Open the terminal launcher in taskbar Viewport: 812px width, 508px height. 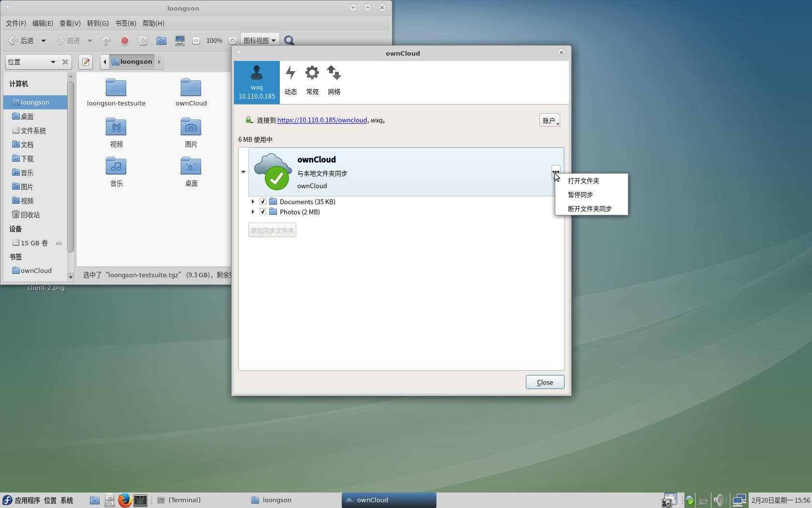tap(140, 500)
